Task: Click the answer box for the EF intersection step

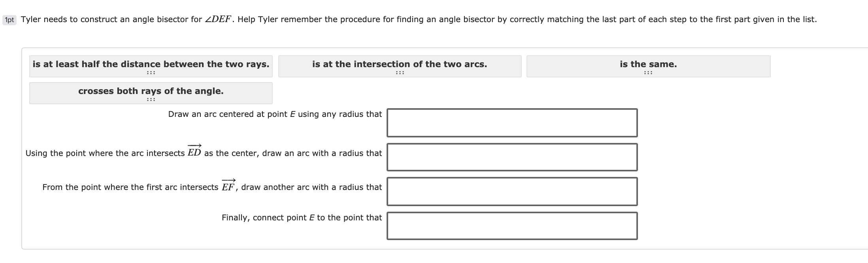Action: pos(512,192)
